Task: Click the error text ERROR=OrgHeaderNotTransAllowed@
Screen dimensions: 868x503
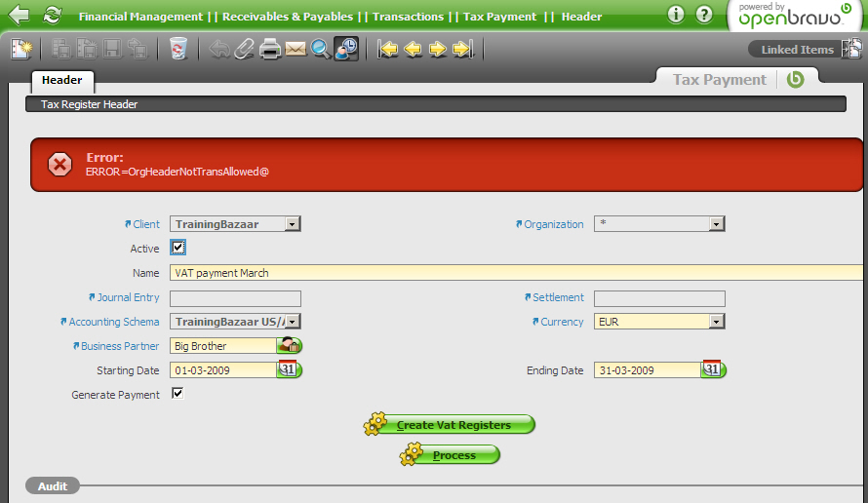Action: (x=178, y=172)
